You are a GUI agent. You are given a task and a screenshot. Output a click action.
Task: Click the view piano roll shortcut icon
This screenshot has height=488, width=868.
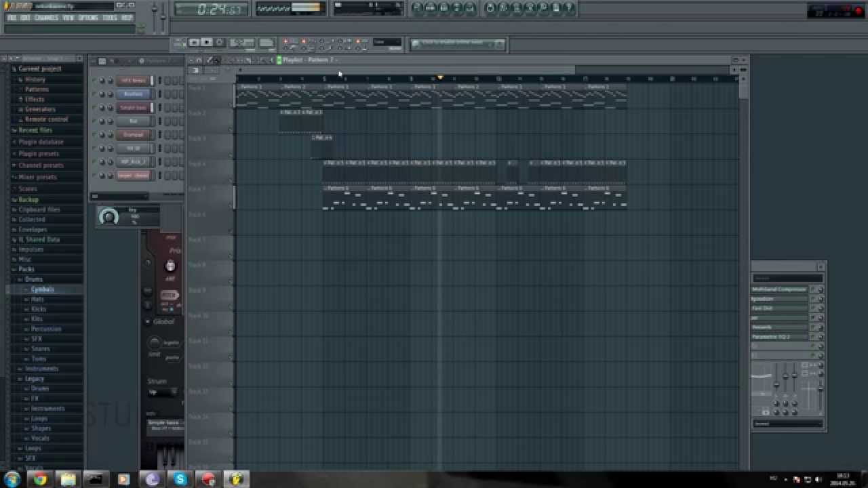pyautogui.click(x=444, y=8)
